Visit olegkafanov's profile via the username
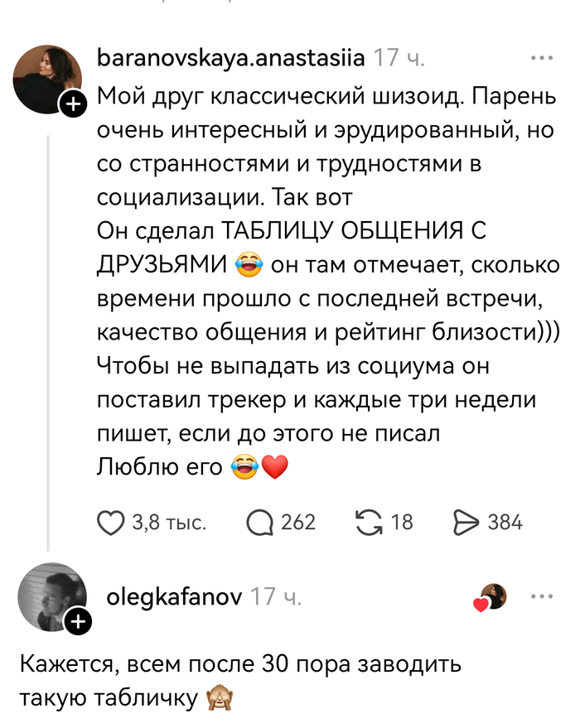The width and height of the screenshot is (580, 728). (x=174, y=596)
